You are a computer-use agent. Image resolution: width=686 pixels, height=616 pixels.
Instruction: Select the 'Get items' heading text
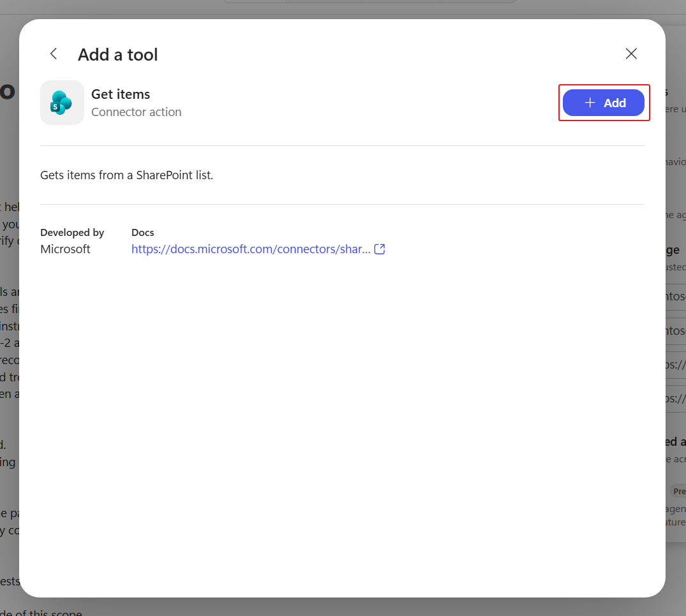pos(121,94)
